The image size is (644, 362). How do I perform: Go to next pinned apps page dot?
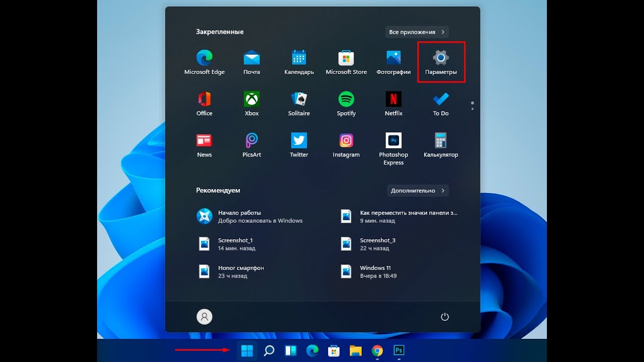472,109
